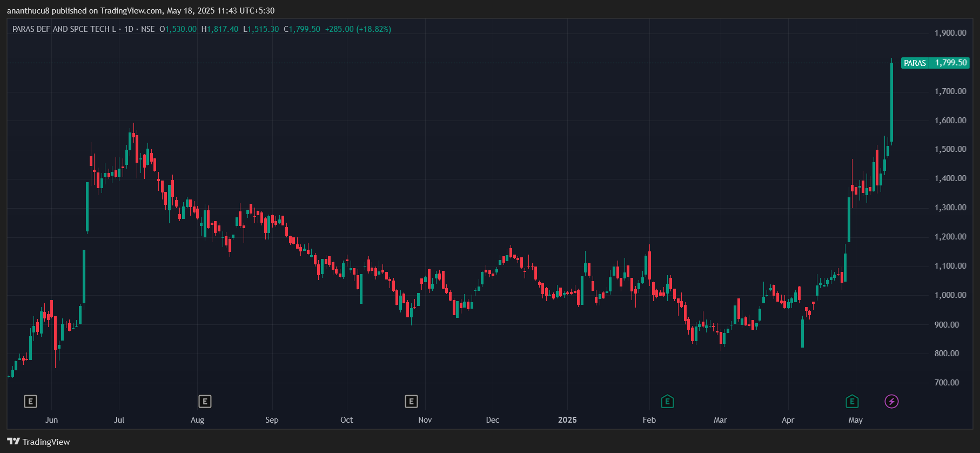This screenshot has height=453, width=980.
Task: Click the +285.00 (+18.82%) change value
Action: (x=358, y=29)
